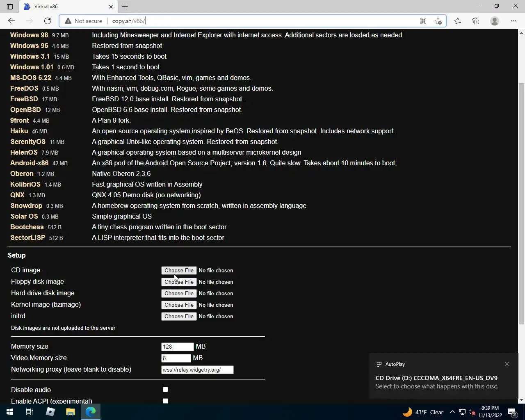Launch Windows 95
The width and height of the screenshot is (525, 420).
tap(29, 46)
